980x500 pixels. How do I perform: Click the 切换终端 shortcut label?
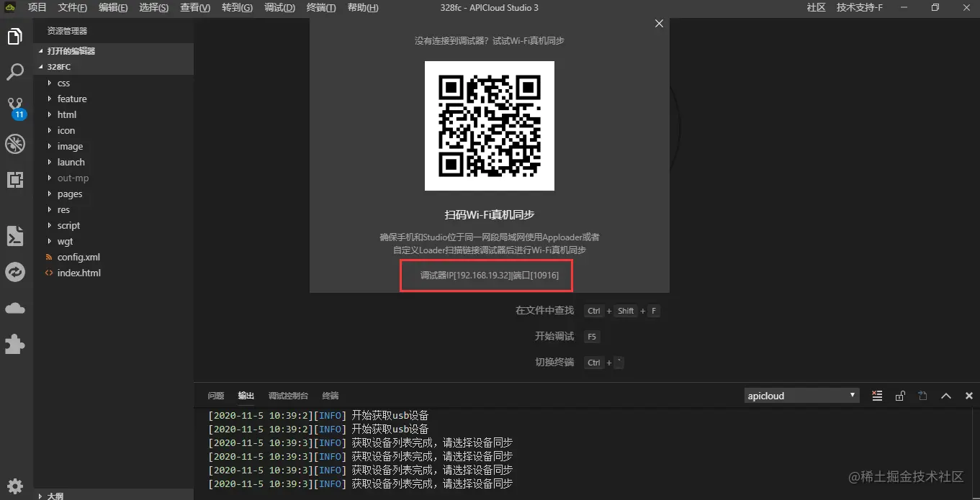(554, 363)
